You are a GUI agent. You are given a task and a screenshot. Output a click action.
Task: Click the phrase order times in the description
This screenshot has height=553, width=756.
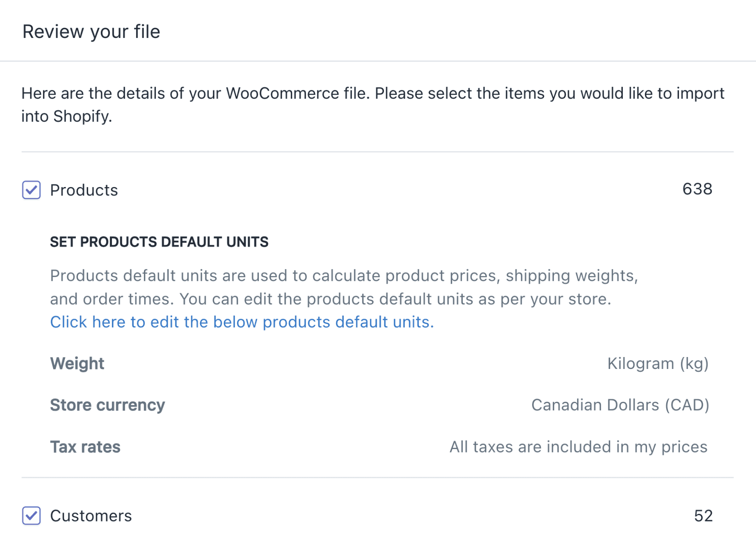(128, 299)
